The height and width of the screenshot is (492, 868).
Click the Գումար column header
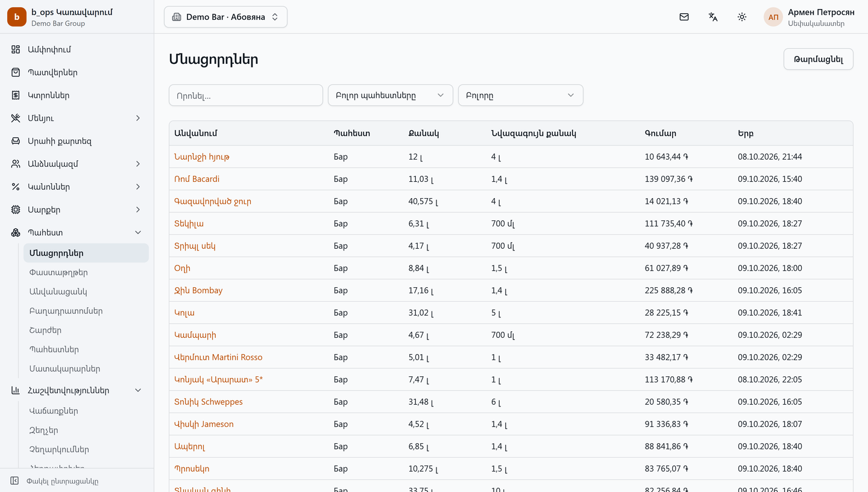(661, 133)
